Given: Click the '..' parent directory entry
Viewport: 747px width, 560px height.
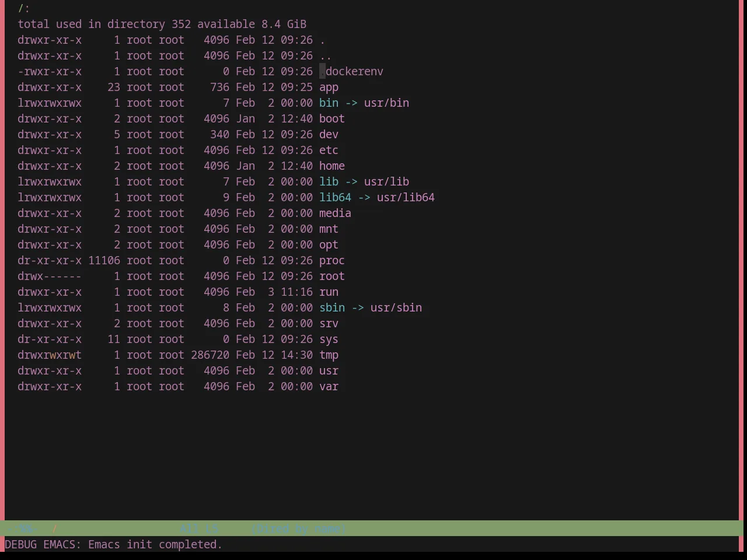Looking at the screenshot, I should (326, 55).
